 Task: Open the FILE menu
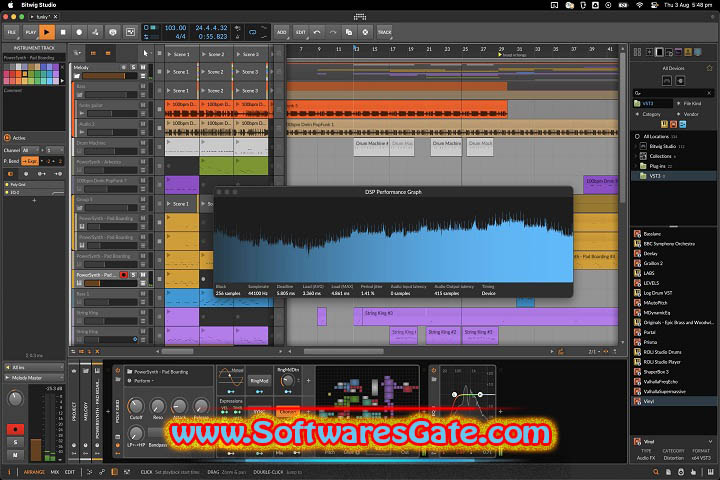pyautogui.click(x=11, y=32)
